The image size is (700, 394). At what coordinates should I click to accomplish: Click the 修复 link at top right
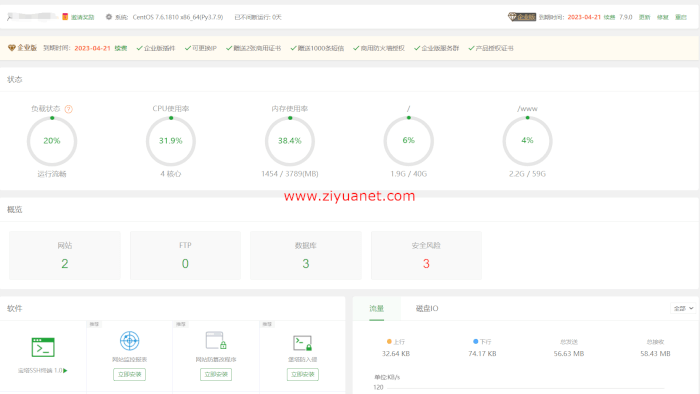[662, 17]
